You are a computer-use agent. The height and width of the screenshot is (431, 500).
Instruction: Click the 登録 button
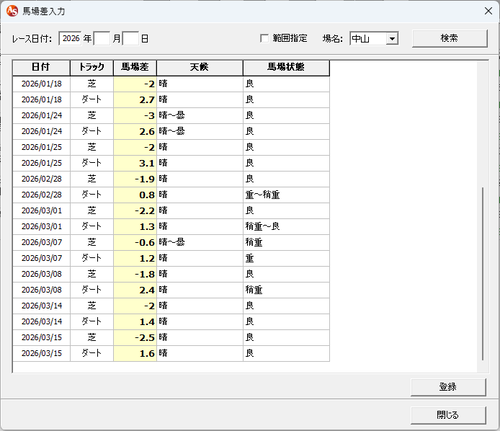448,387
